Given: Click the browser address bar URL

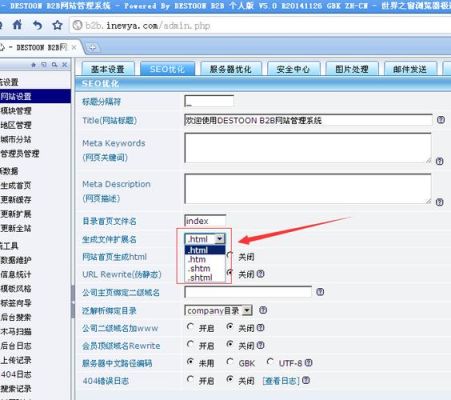Looking at the screenshot, I should coord(148,26).
